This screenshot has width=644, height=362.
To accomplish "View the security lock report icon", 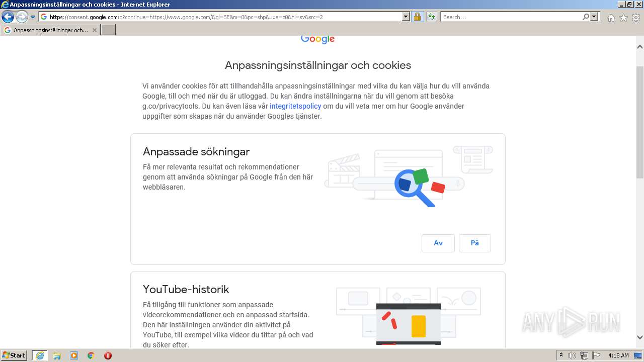I will point(417,17).
